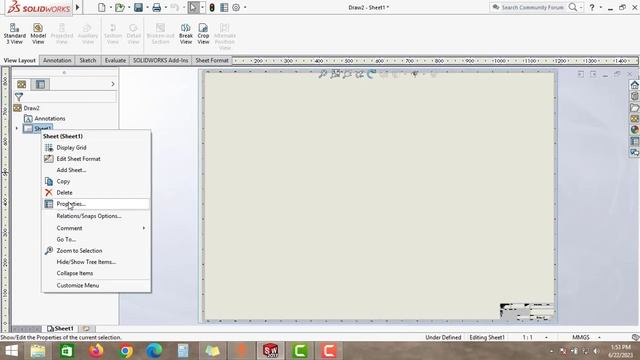Select the Break View tool
The height and width of the screenshot is (360, 640).
(186, 34)
